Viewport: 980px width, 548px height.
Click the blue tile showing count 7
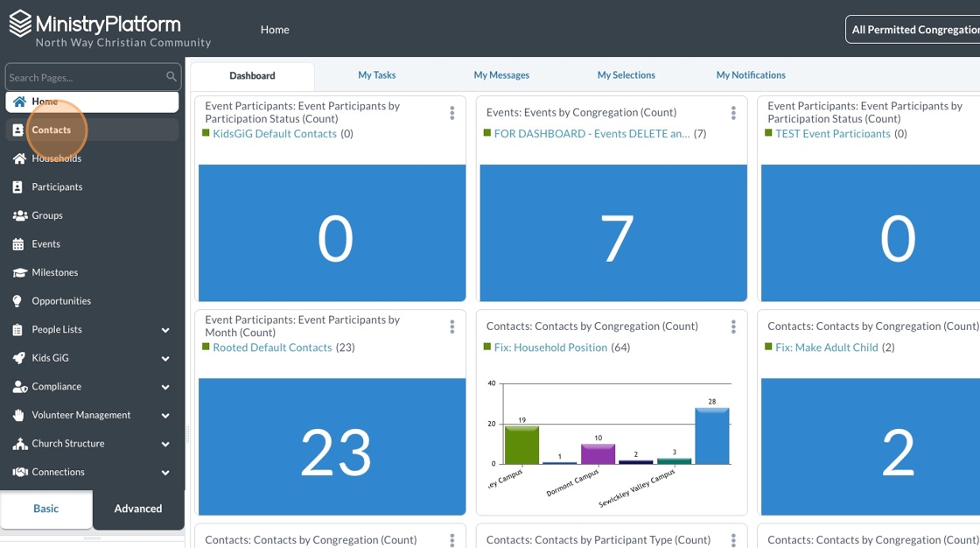613,233
